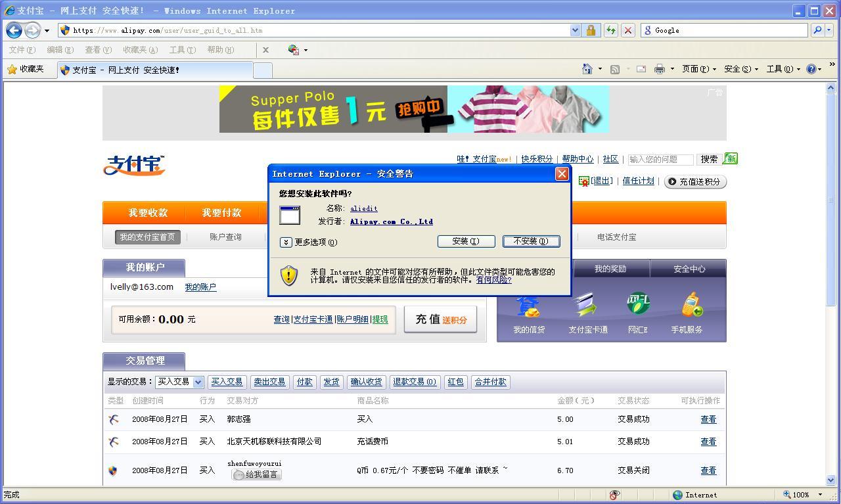Click 账户查询 sub-navigation item
The height and width of the screenshot is (504, 841).
point(225,237)
